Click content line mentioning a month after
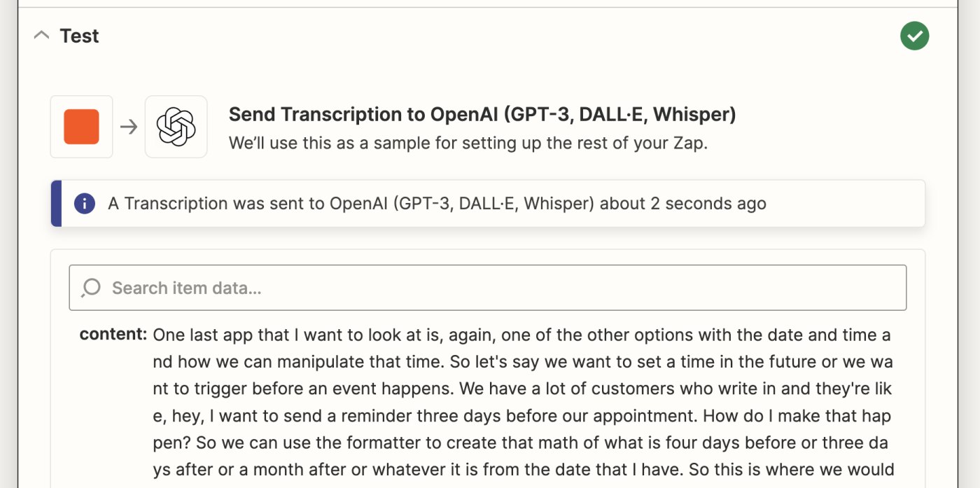 (x=524, y=470)
